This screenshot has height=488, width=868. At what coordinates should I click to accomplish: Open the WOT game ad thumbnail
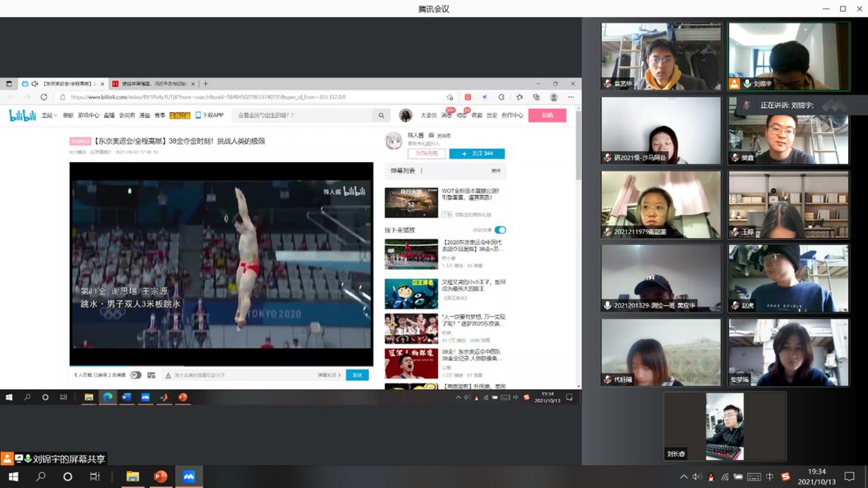(x=411, y=203)
